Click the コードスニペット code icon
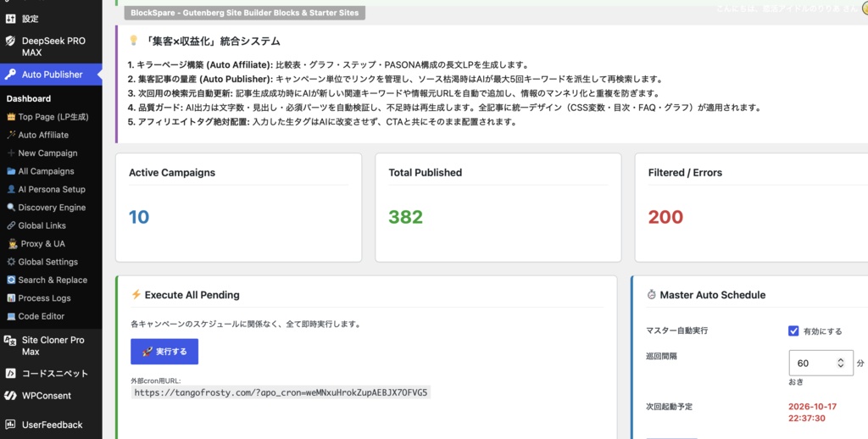This screenshot has width=868, height=439. point(10,374)
